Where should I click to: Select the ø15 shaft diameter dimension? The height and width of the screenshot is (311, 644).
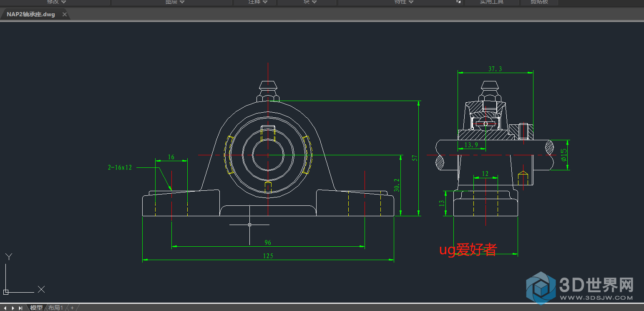point(563,155)
